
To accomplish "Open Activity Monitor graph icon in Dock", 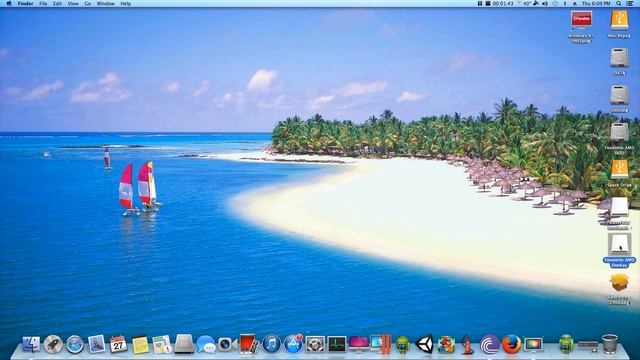I will [x=337, y=344].
